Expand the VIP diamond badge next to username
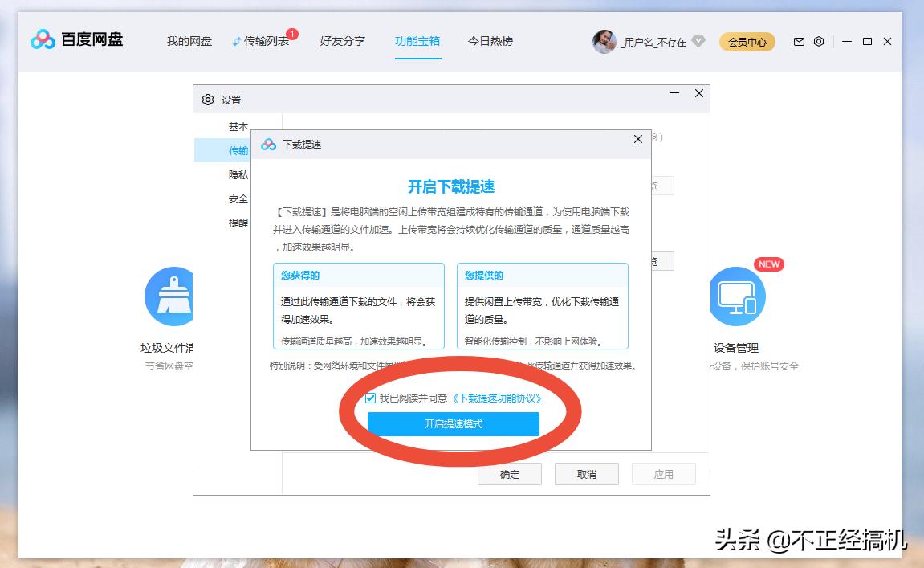This screenshot has width=924, height=568. click(x=698, y=42)
